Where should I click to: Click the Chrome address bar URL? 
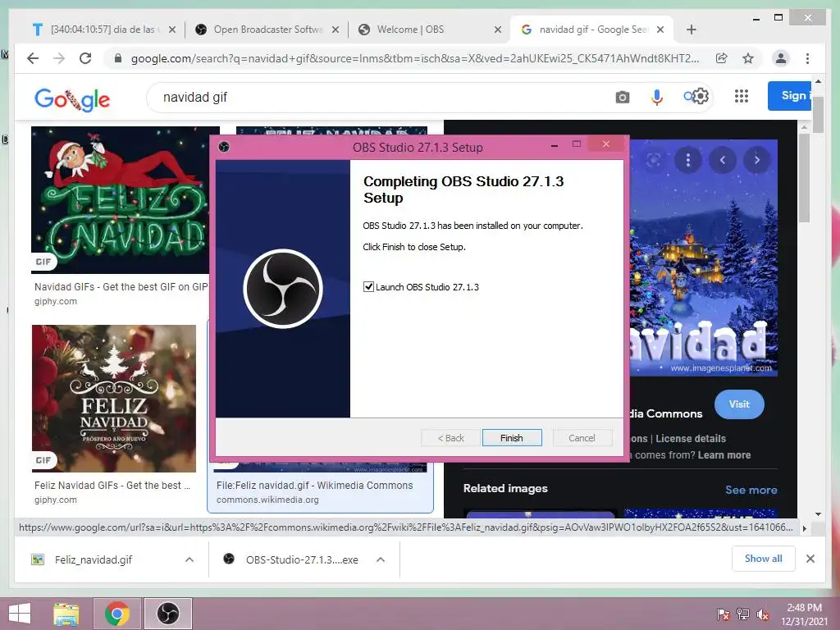point(414,58)
